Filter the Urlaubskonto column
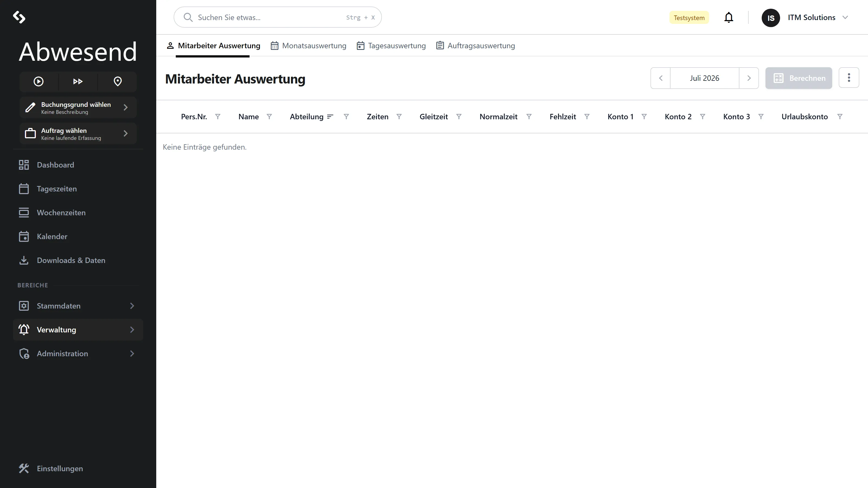The image size is (868, 488). pyautogui.click(x=840, y=117)
